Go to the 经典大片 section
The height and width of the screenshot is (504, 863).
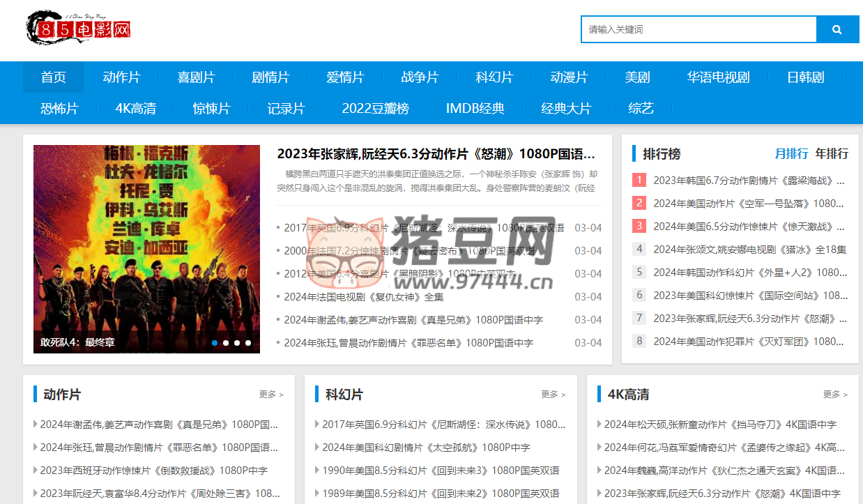(566, 108)
